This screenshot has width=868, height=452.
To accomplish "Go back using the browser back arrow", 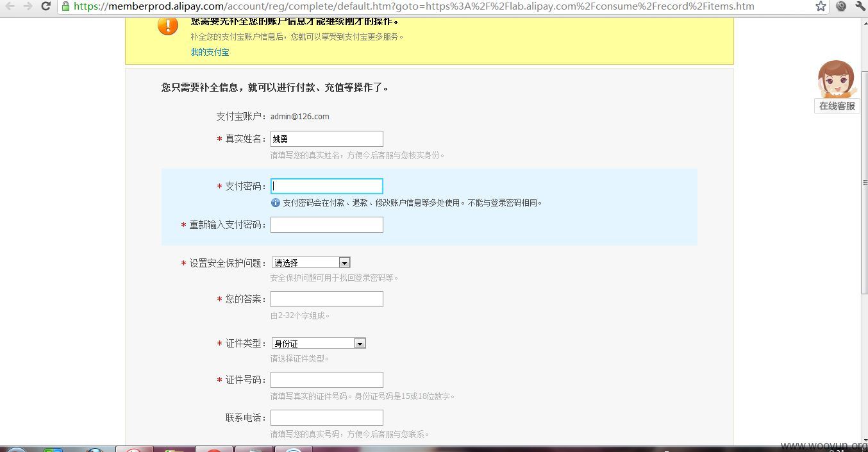I will coord(10,6).
